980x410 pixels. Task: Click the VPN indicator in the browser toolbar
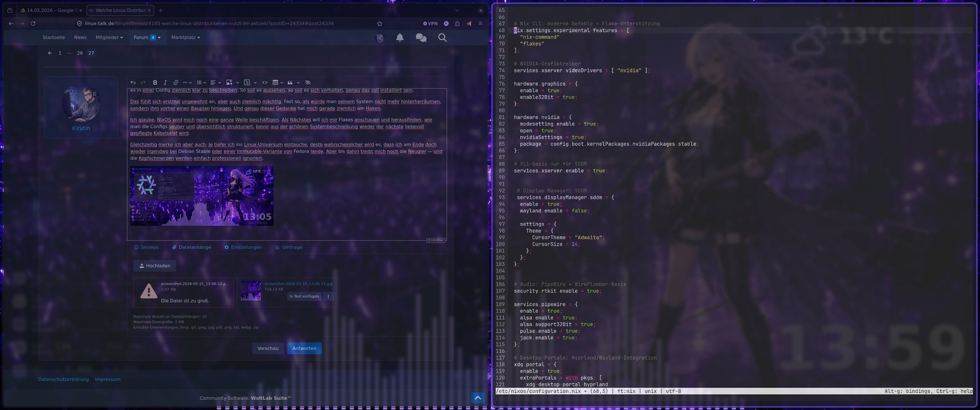click(430, 23)
